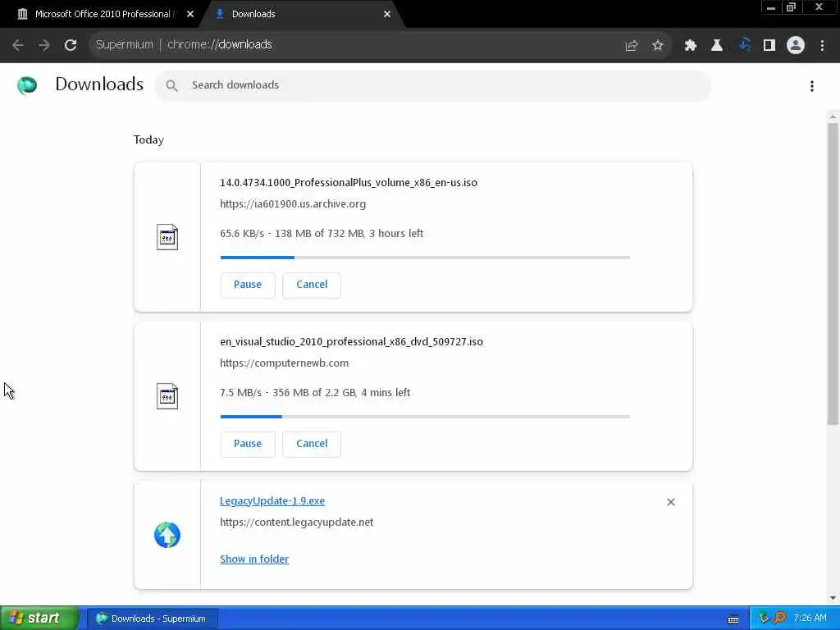
Task: Click the en_visual_studio_2010_professional file name
Action: coord(351,342)
